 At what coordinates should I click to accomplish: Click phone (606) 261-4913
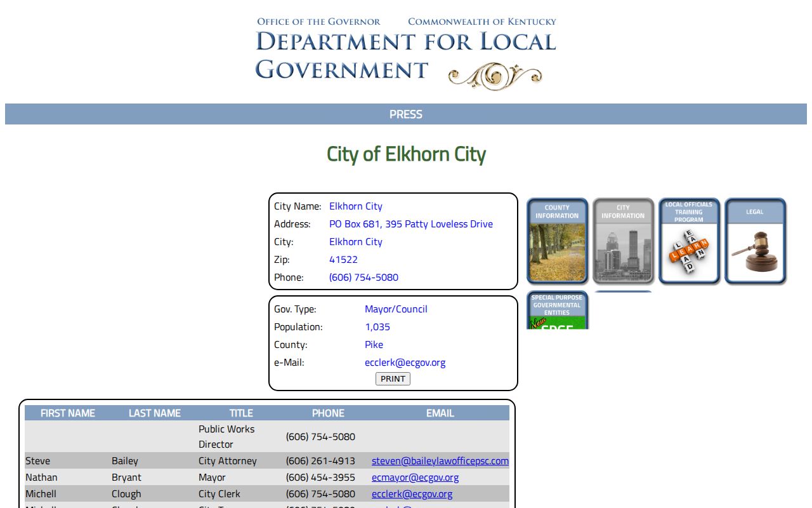click(x=320, y=461)
